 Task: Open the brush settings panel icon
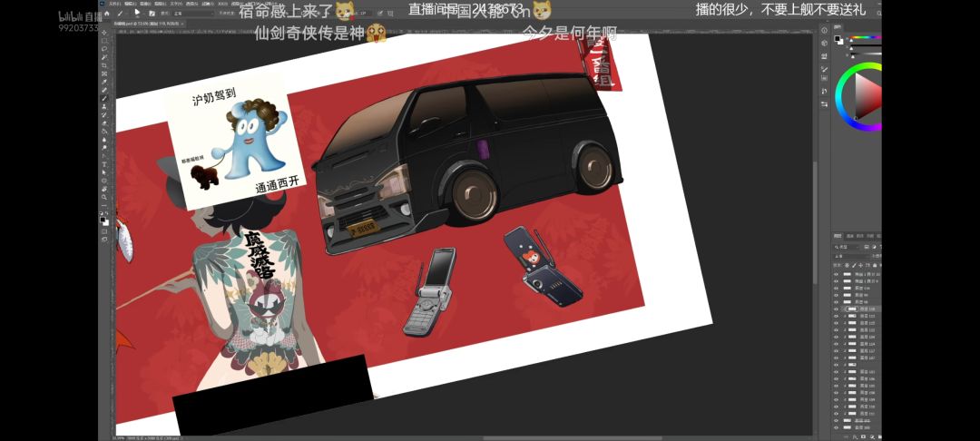tap(152, 13)
